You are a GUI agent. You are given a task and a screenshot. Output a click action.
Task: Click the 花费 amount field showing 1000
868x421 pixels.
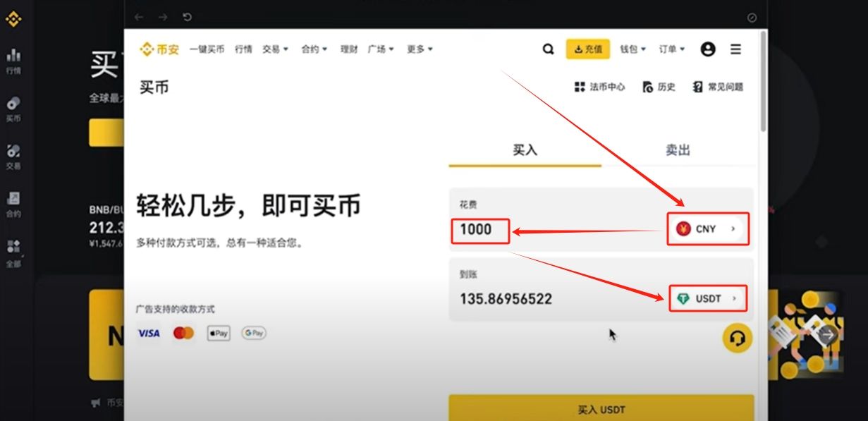tap(479, 229)
